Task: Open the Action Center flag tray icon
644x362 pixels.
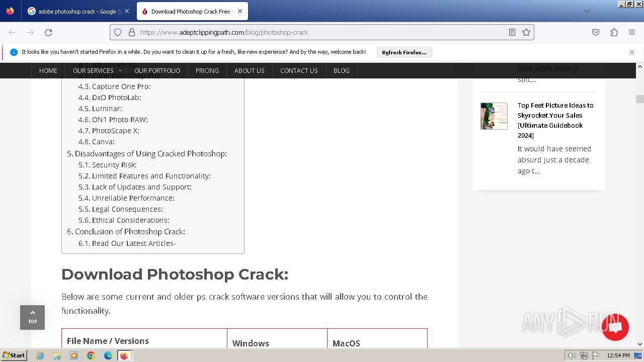Action: (595, 355)
